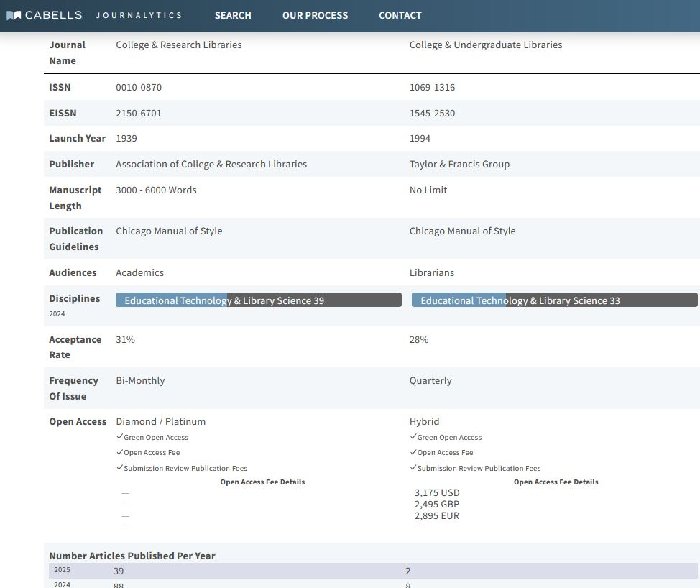The image size is (700, 588).
Task: Click manuscript length No Limit
Action: pyautogui.click(x=428, y=190)
